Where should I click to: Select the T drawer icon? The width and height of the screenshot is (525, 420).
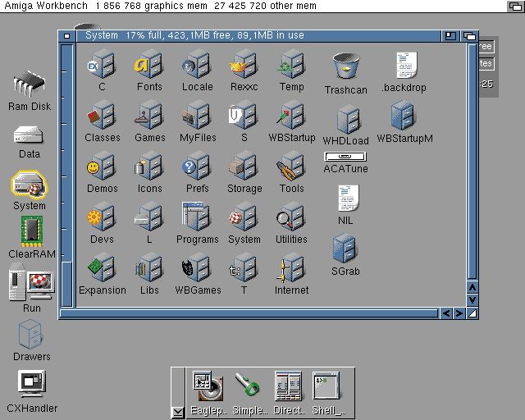[244, 268]
